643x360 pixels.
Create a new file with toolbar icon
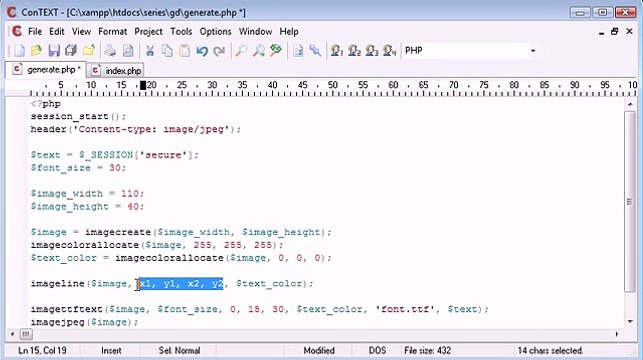(19, 51)
